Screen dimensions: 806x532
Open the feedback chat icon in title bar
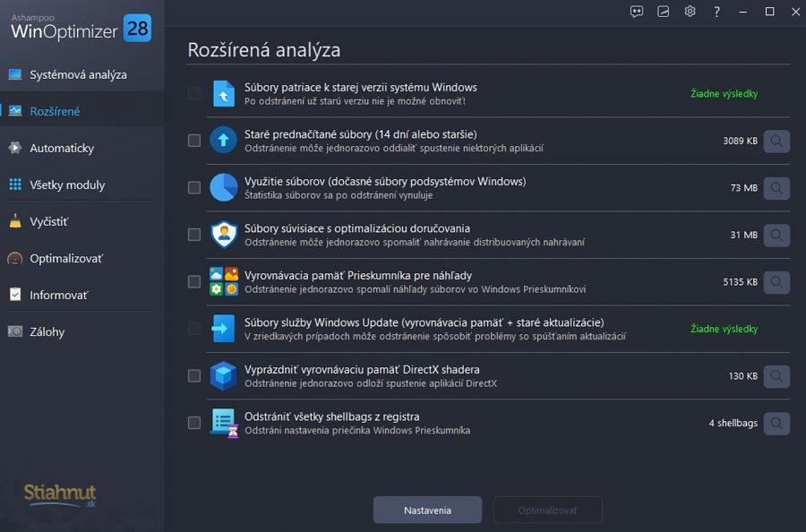[637, 12]
